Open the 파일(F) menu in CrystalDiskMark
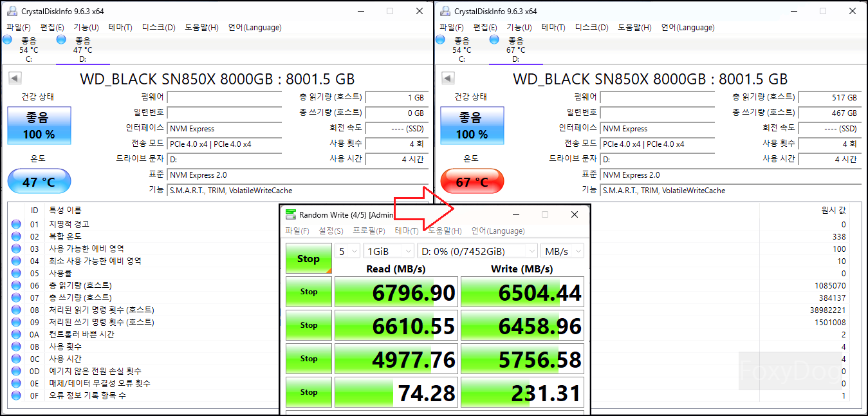 (297, 231)
